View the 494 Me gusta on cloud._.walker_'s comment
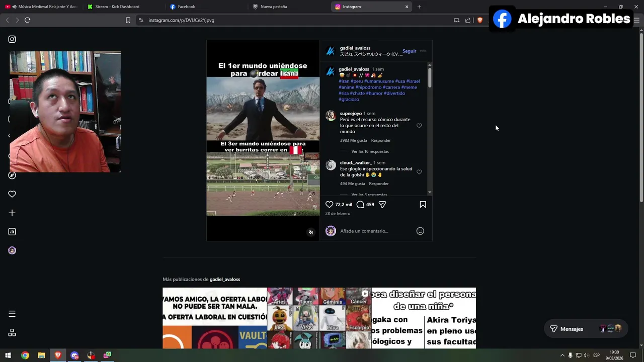 pos(353,184)
